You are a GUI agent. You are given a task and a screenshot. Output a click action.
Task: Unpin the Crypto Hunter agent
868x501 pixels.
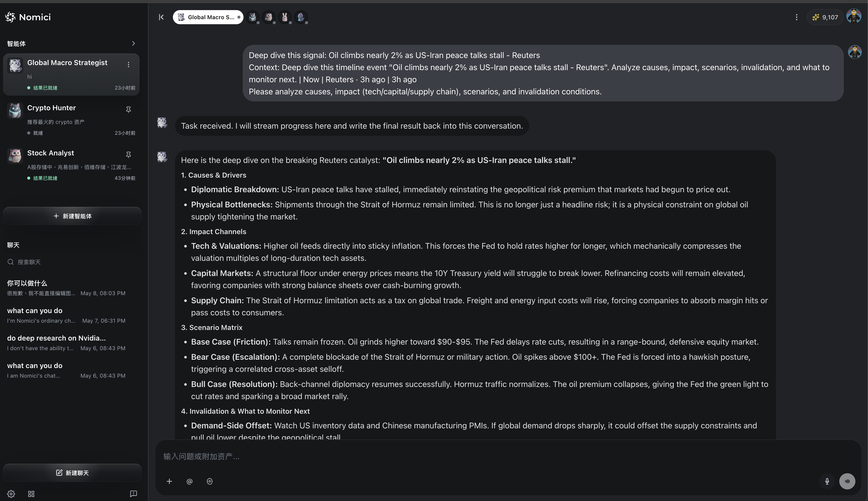[x=128, y=109]
